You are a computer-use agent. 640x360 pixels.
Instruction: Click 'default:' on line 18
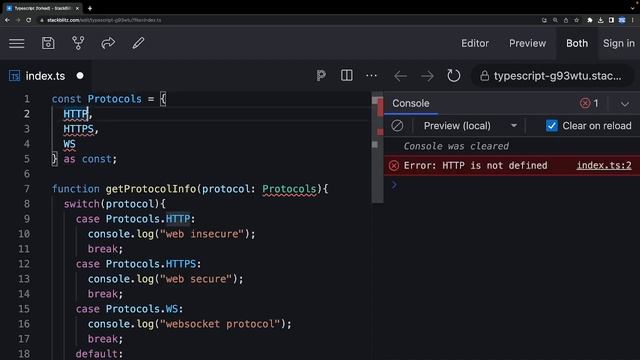click(x=99, y=353)
